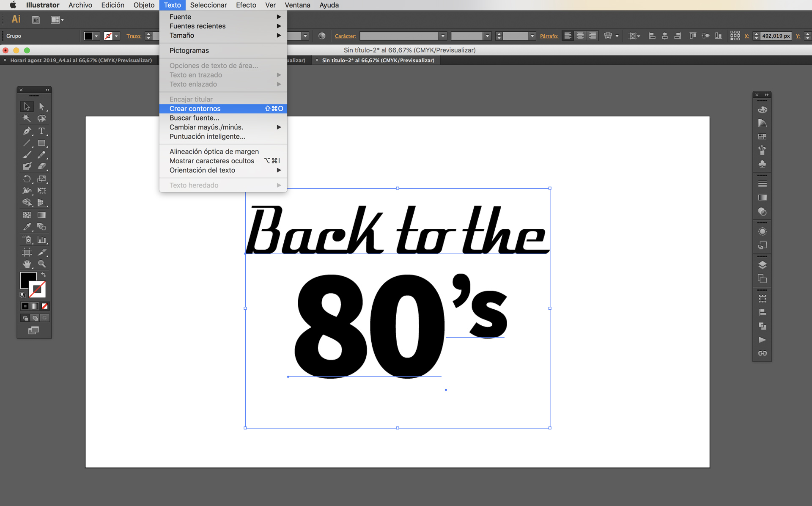Select the Zoom magnifier tool
812x506 pixels.
[x=41, y=264]
